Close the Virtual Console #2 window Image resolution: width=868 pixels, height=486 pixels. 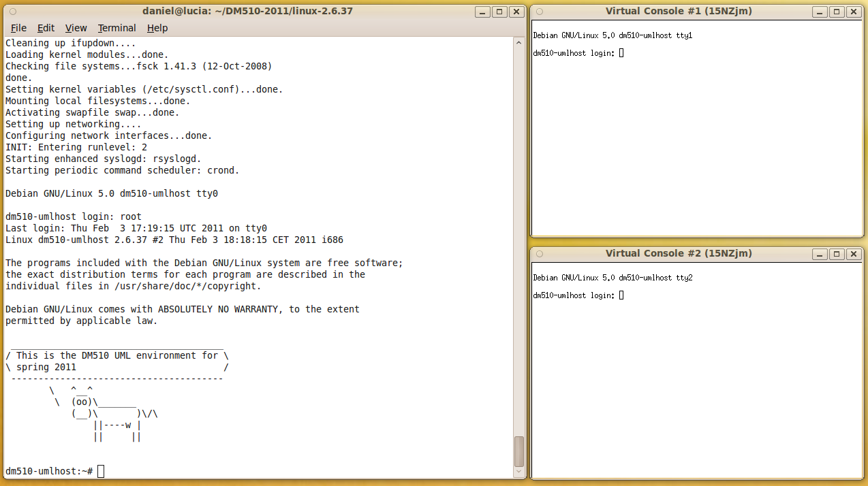pos(853,253)
